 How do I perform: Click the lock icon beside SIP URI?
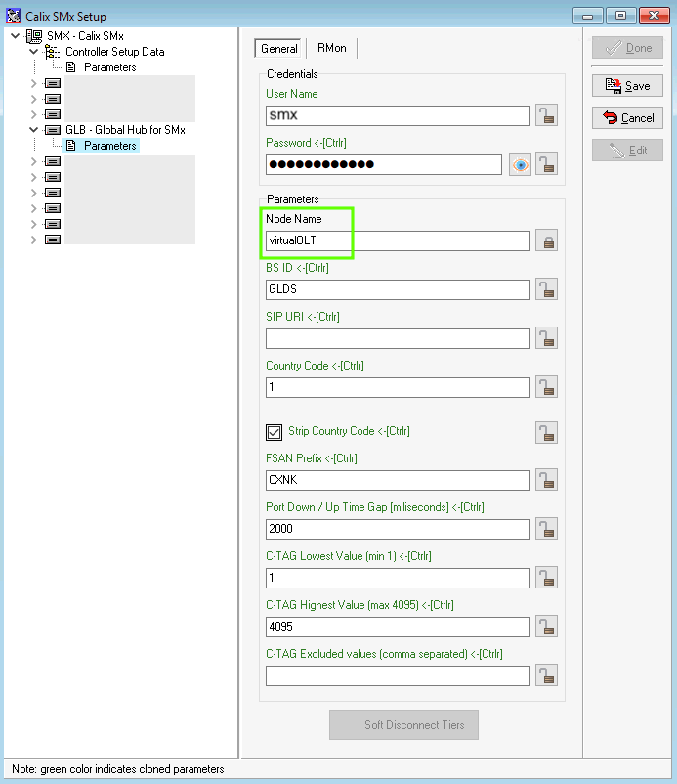pyautogui.click(x=547, y=338)
